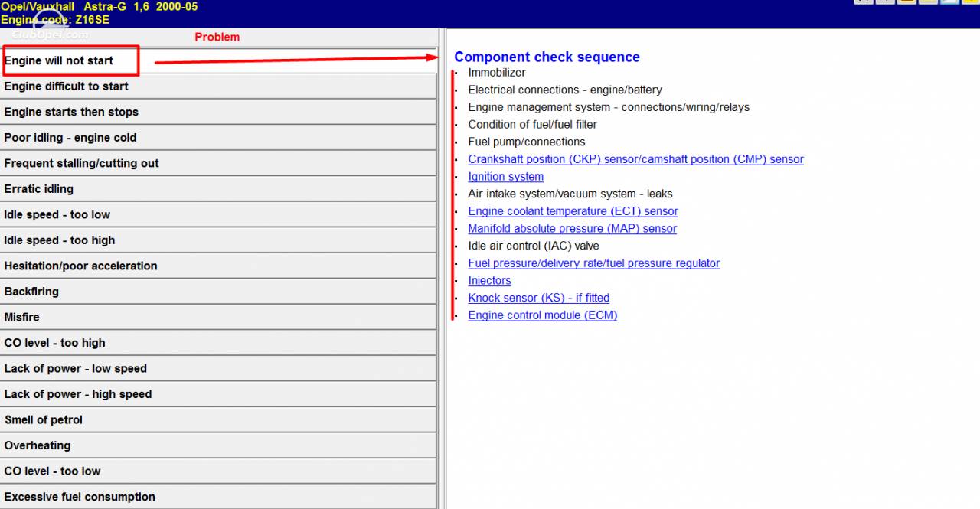Click 'Air intake system/vacuum system - leaks'

[x=570, y=194]
